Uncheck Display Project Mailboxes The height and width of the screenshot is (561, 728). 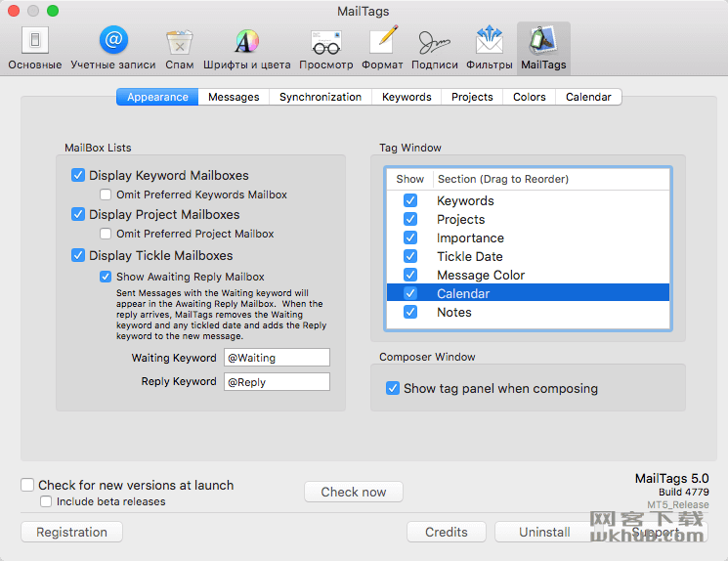coord(78,214)
